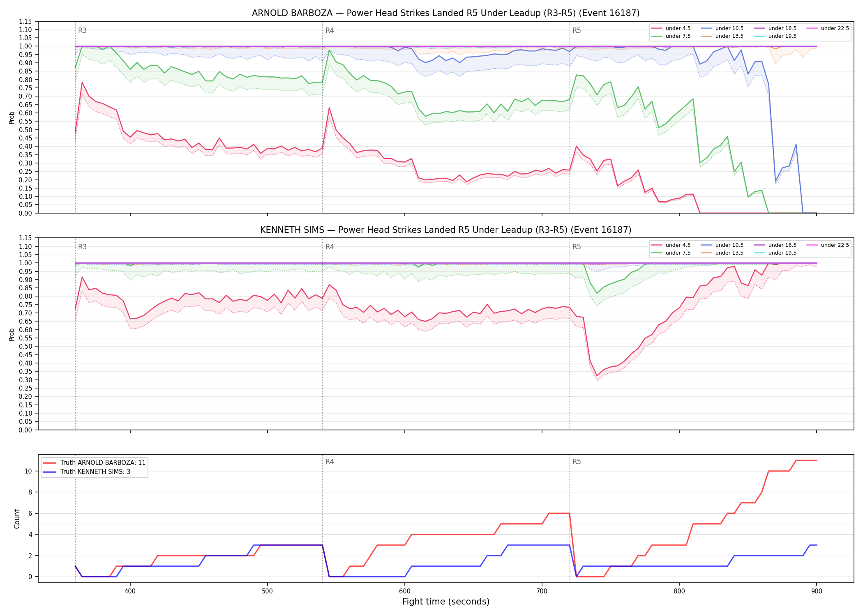
Task: Click the R3 round marker in Sims chart
Action: [x=82, y=247]
